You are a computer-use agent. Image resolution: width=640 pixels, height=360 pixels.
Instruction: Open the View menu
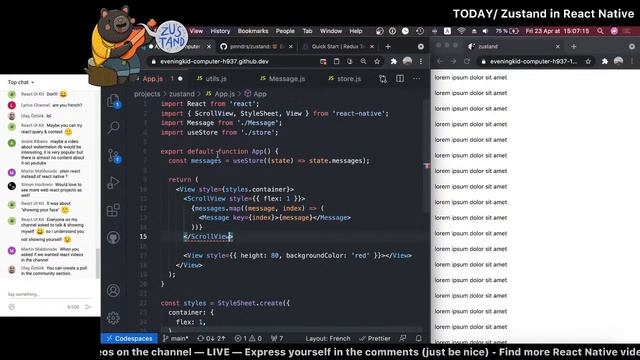pos(196,31)
